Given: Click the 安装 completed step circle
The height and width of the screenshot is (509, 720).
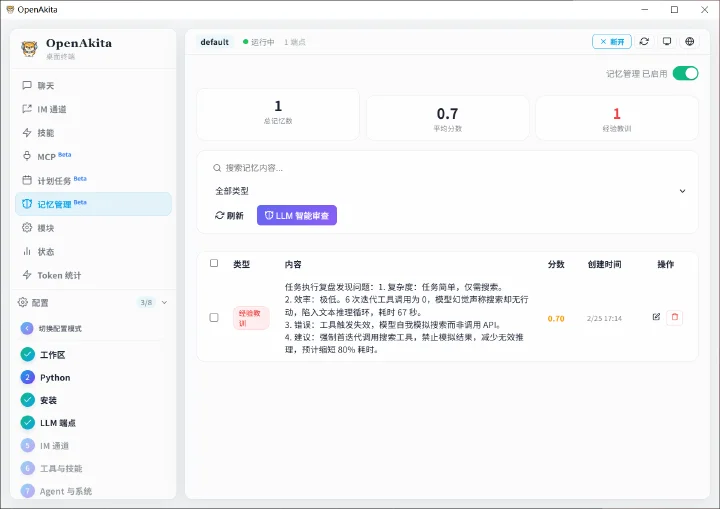Looking at the screenshot, I should click(28, 400).
